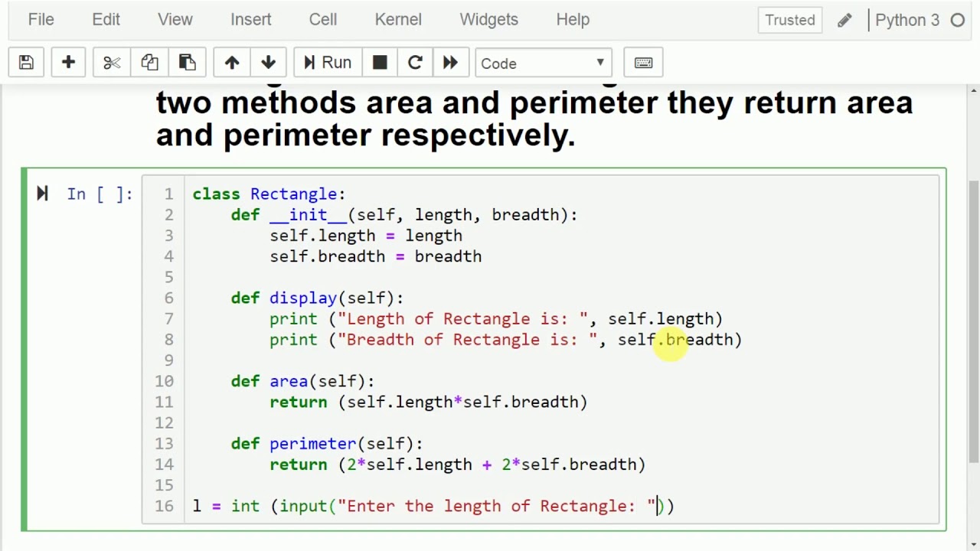Interrupt the kernel stop icon
The width and height of the screenshot is (980, 551).
tap(380, 63)
